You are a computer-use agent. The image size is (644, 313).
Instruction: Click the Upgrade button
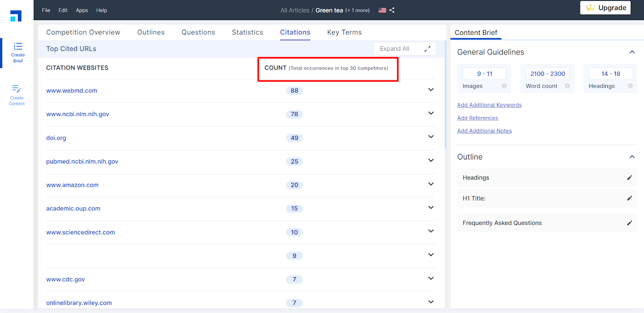tap(605, 8)
